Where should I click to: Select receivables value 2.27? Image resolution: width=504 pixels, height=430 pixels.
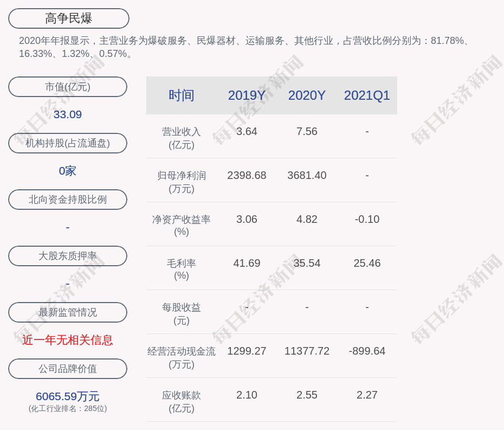[x=367, y=395]
